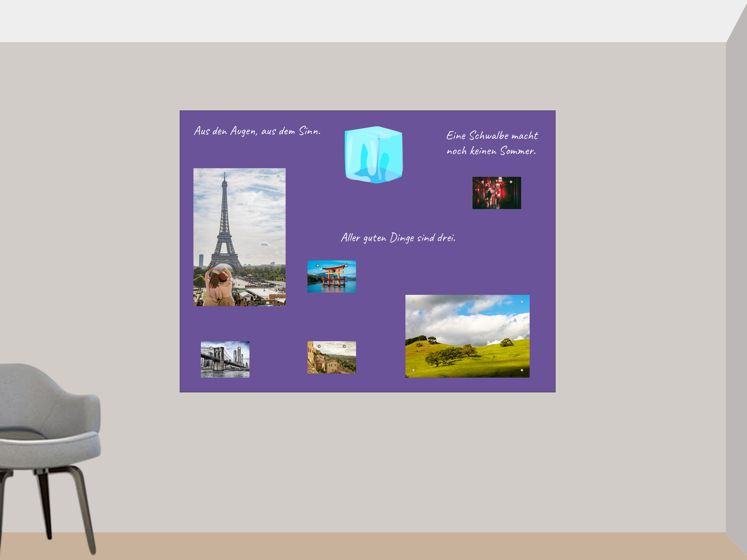Image resolution: width=747 pixels, height=560 pixels.
Task: Click top-right pin on Eiffel Tower photo
Action: click(x=278, y=176)
